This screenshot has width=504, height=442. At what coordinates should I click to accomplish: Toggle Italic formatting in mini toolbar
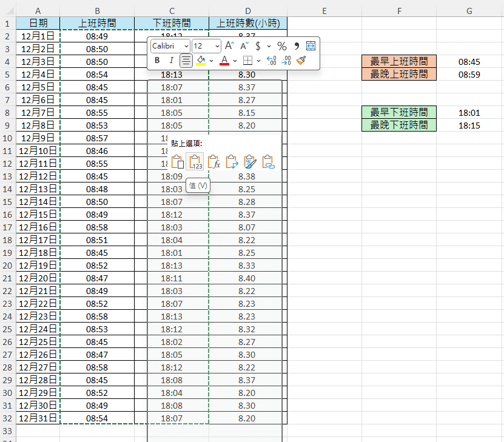coord(171,61)
